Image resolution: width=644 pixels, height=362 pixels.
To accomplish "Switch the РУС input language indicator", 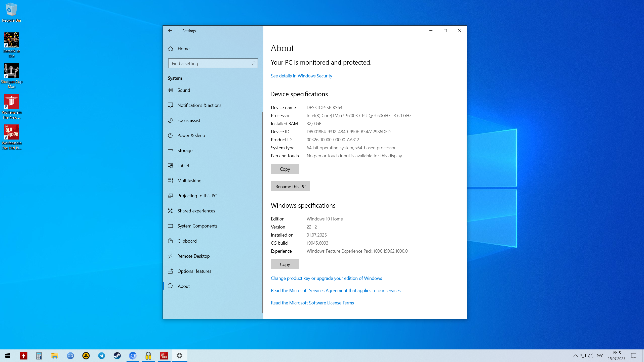I will [x=600, y=356].
